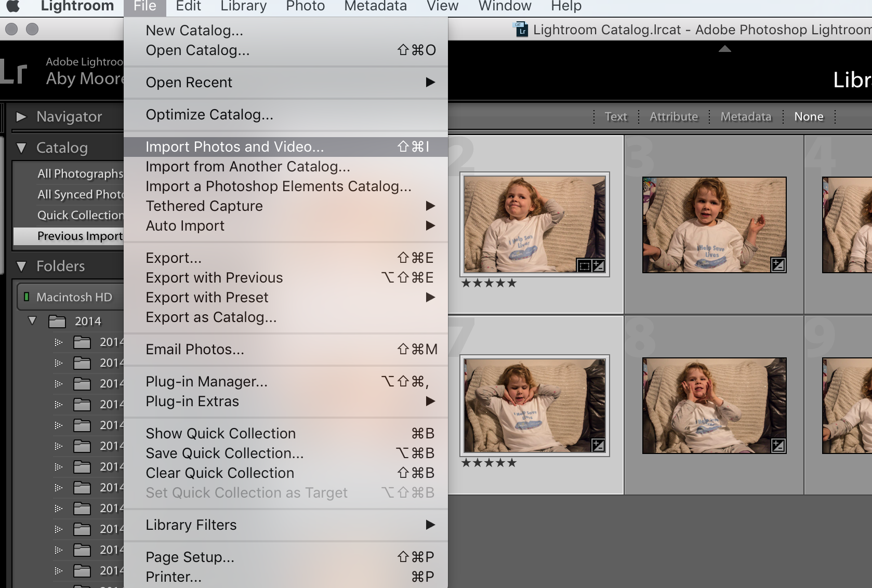Select photo thumbnail in grid cell 3
Viewport: 872px width, 588px height.
coord(715,225)
